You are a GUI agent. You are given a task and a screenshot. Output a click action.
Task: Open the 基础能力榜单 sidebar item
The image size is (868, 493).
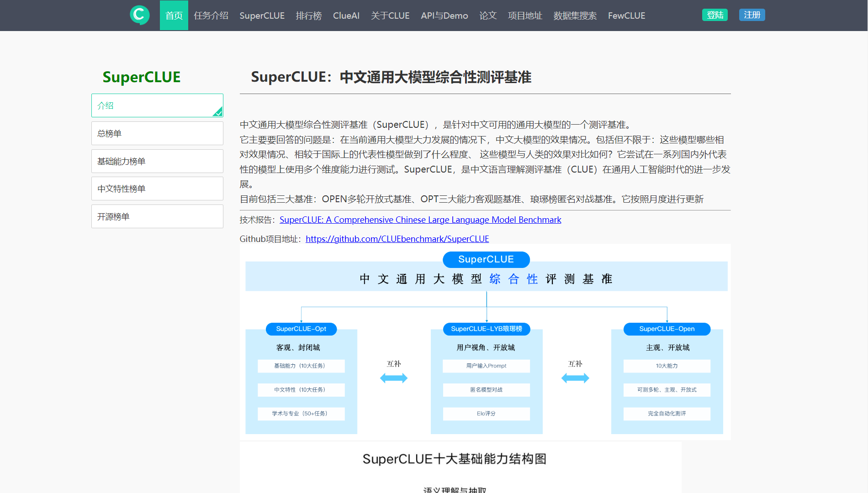pos(157,161)
